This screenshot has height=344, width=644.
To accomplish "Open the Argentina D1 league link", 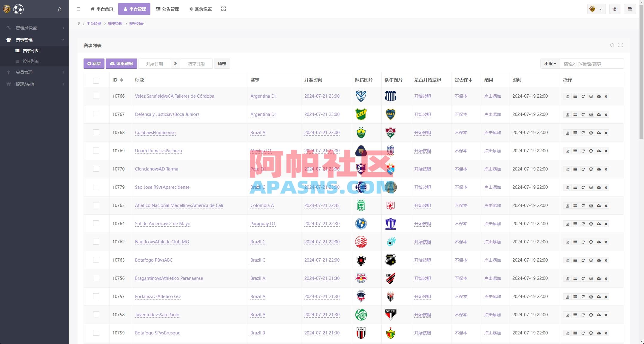I will (264, 96).
